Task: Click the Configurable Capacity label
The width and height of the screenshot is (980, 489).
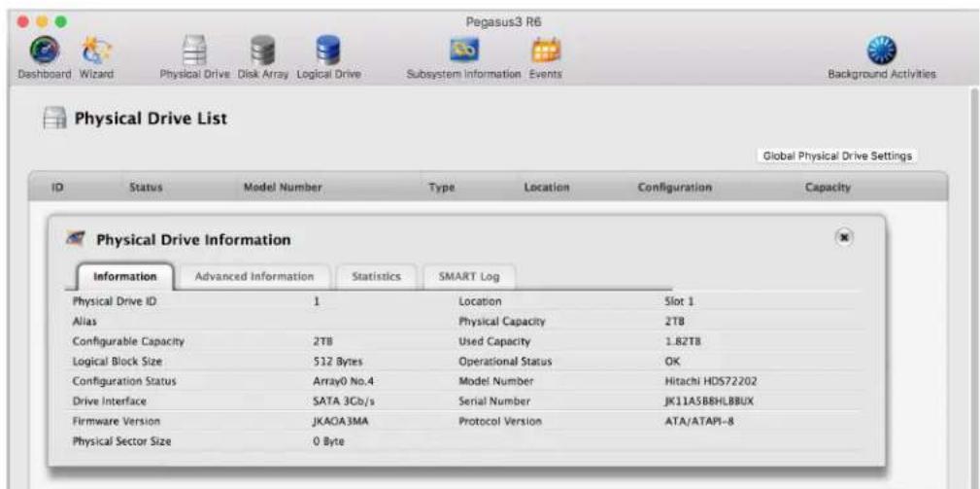Action: pos(128,341)
